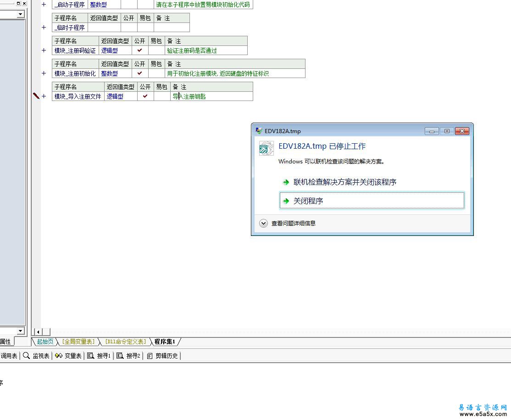Select 联机检查解决方案并关闭该程序 option
Viewport: 511px width, 420px height.
[344, 182]
